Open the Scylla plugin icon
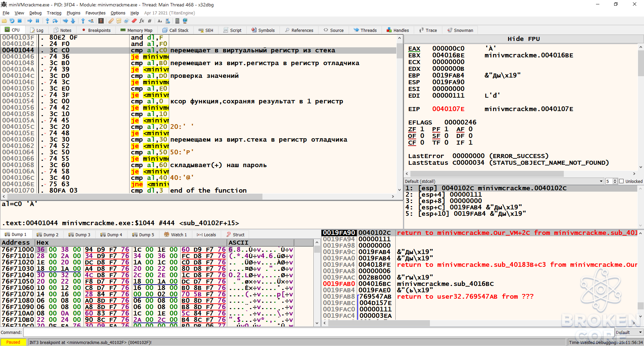This screenshot has height=346, width=644. [101, 21]
